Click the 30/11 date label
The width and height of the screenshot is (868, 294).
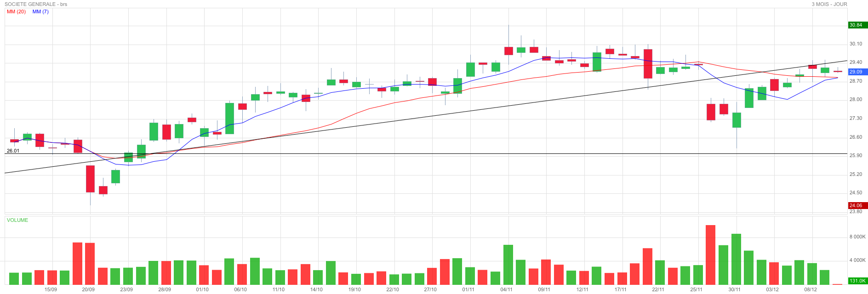click(735, 289)
